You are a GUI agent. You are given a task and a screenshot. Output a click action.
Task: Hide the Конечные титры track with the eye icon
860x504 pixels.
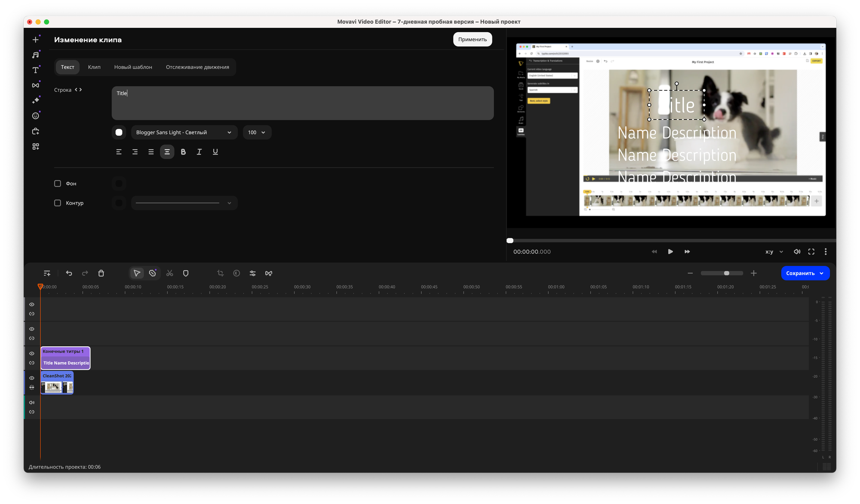(x=32, y=353)
